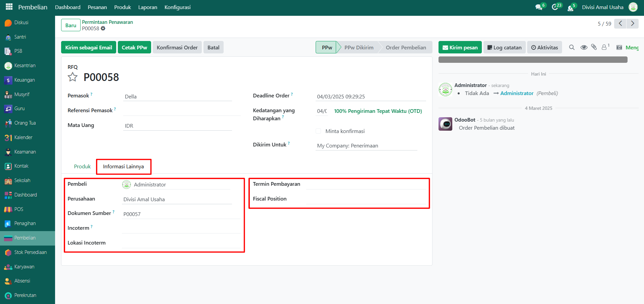The height and width of the screenshot is (304, 644).
Task: Click the paperclip attachments icon
Action: pos(594,47)
